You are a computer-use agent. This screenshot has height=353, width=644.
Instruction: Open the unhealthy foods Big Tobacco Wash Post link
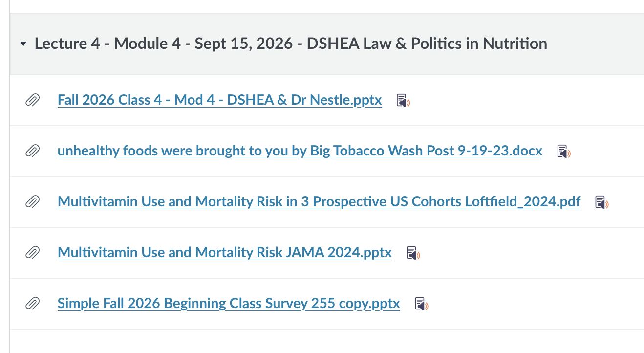[300, 151]
